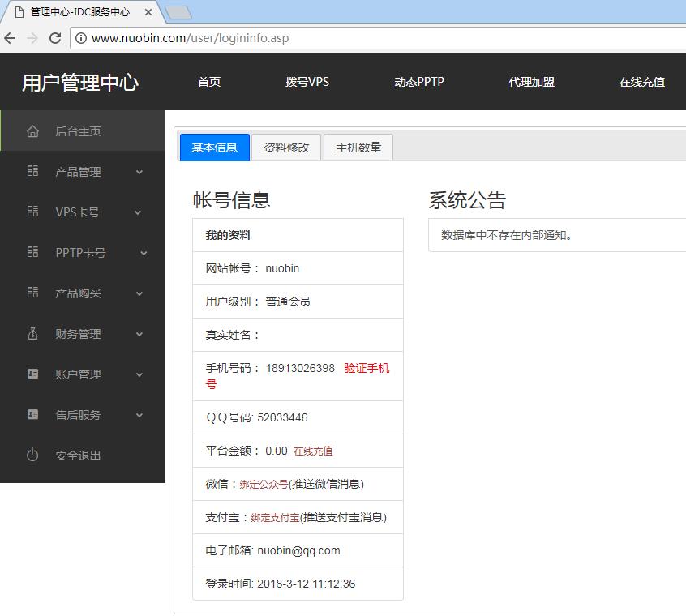Click the 系统公告 heading
This screenshot has height=616, width=686.
pyautogui.click(x=467, y=200)
